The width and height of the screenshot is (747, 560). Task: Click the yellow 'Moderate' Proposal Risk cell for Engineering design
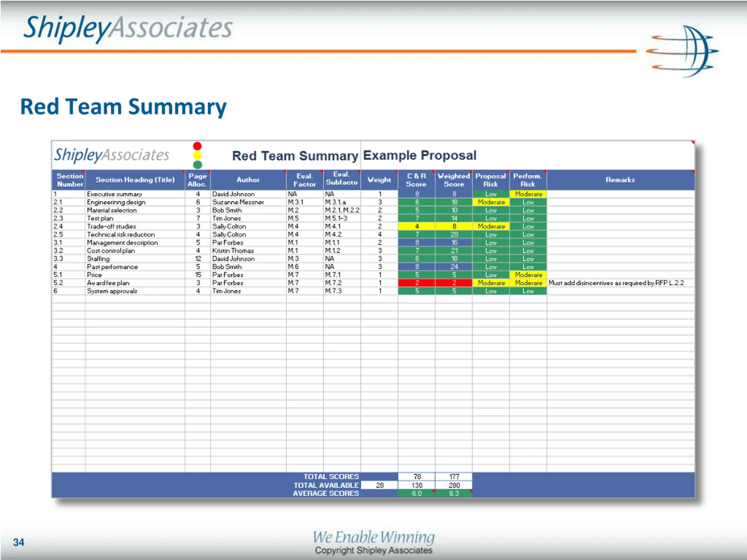[491, 202]
